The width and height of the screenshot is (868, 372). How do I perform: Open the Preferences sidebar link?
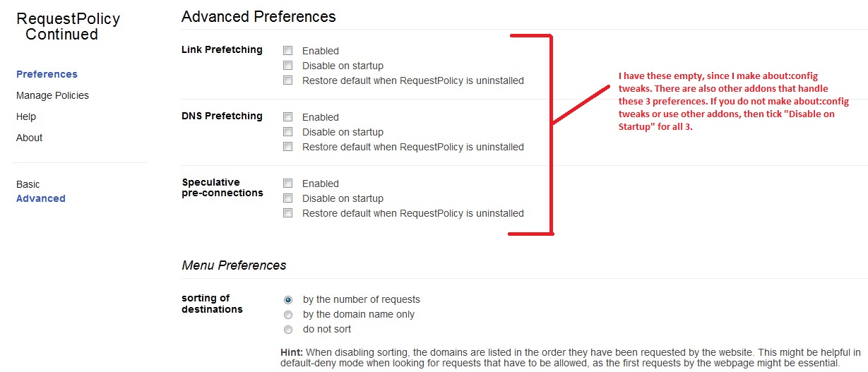[x=47, y=74]
